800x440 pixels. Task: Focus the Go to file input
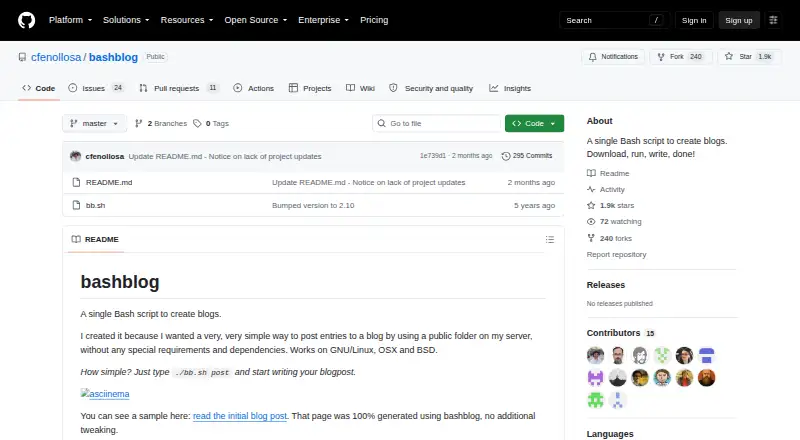[437, 124]
